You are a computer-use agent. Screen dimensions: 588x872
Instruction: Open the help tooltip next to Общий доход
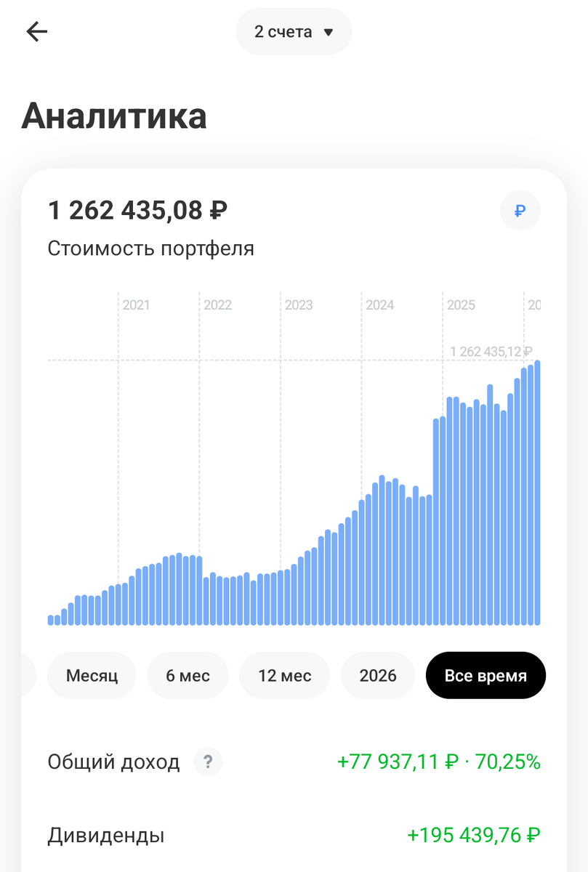pyautogui.click(x=209, y=762)
